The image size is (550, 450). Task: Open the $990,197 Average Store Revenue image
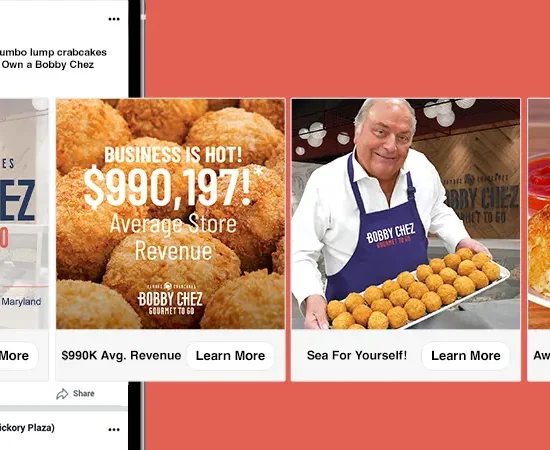point(170,214)
